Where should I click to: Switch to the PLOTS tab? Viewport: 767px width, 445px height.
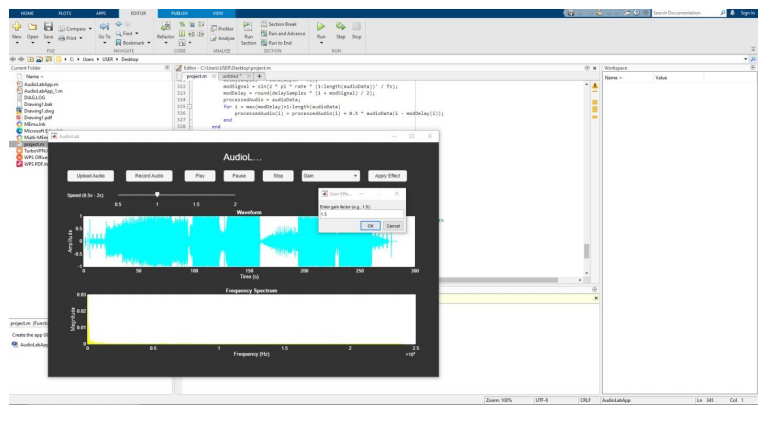click(x=65, y=13)
